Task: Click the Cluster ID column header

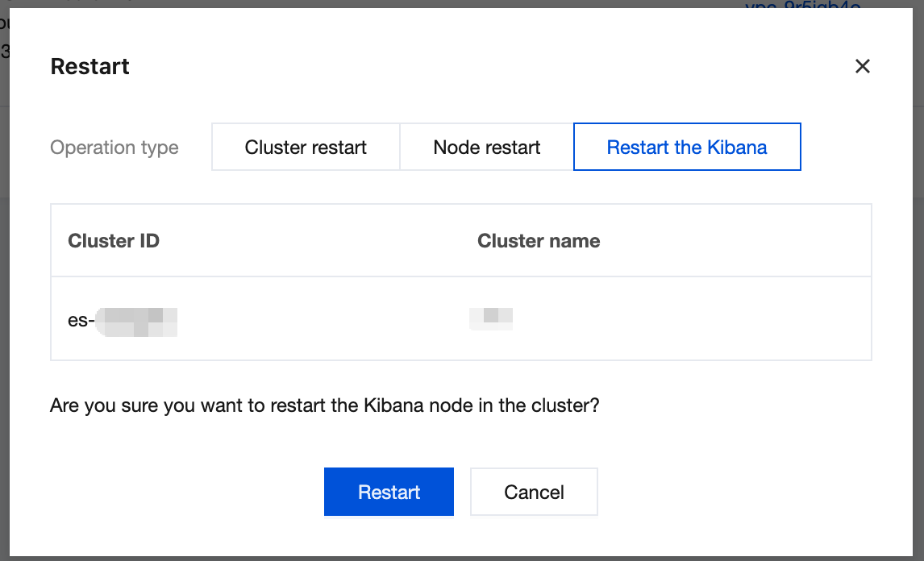Action: 114,241
